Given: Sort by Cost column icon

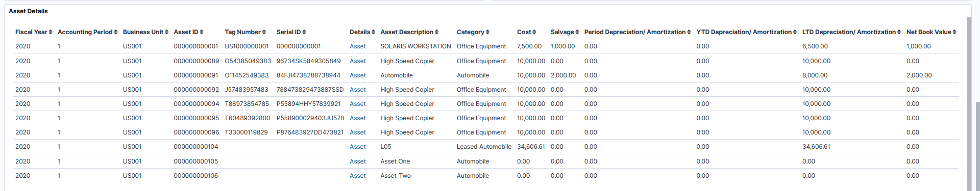Looking at the screenshot, I should [x=534, y=32].
